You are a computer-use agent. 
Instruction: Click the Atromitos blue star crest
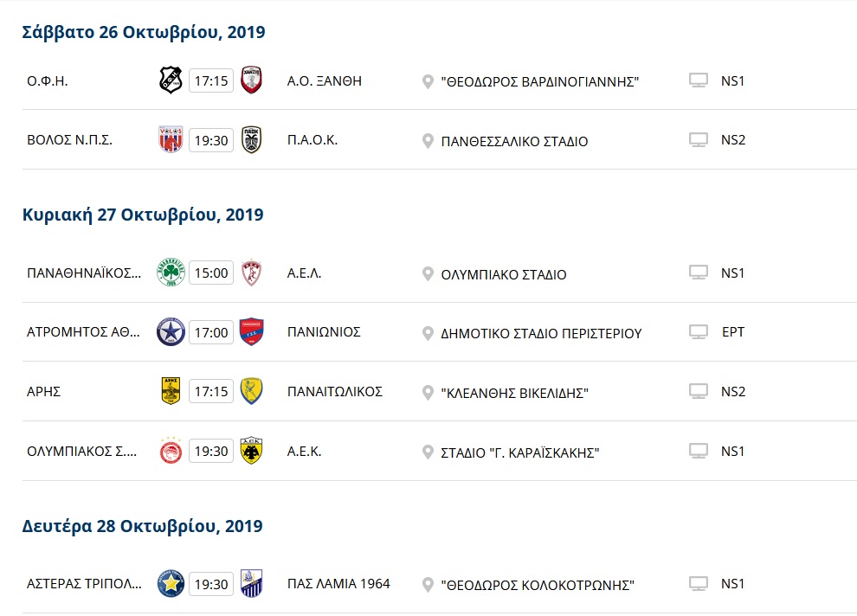[171, 332]
